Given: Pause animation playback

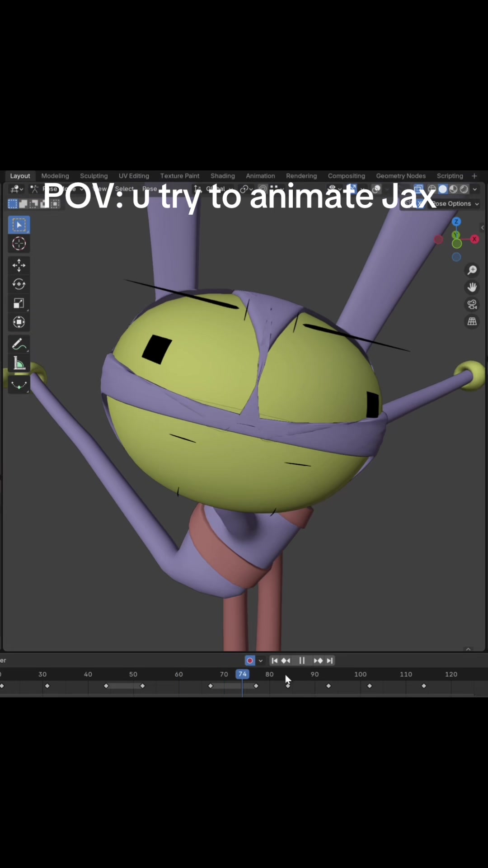Looking at the screenshot, I should (302, 660).
